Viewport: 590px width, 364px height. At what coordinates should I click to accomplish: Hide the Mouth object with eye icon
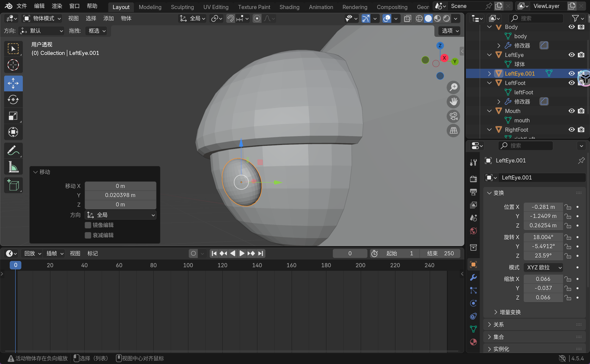click(572, 111)
